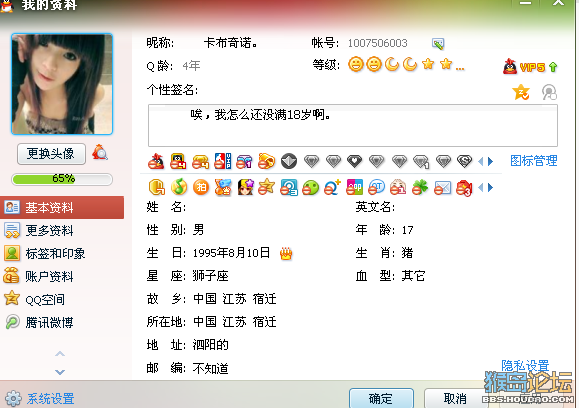Click the 更换头像 button
The height and width of the screenshot is (408, 579).
pyautogui.click(x=51, y=154)
